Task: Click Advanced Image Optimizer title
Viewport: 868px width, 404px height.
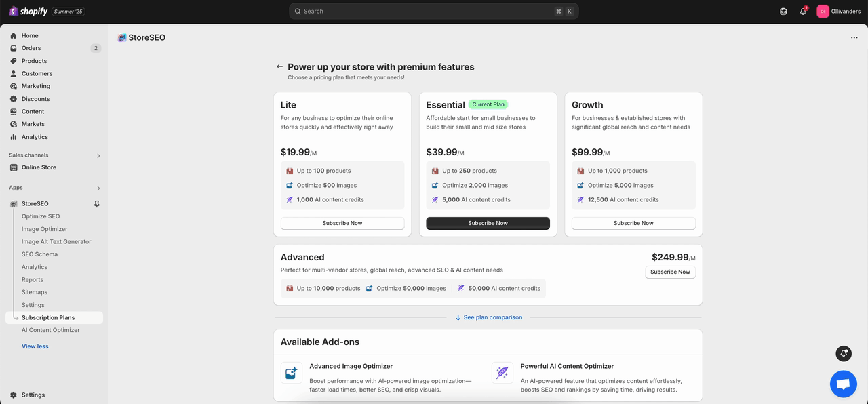Action: 351,366
